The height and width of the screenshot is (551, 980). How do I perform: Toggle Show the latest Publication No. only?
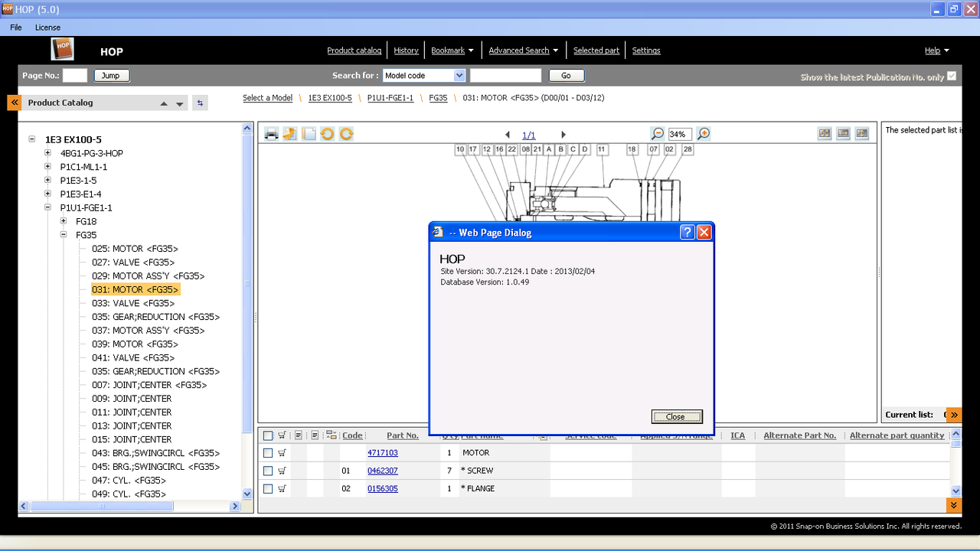[x=952, y=76]
